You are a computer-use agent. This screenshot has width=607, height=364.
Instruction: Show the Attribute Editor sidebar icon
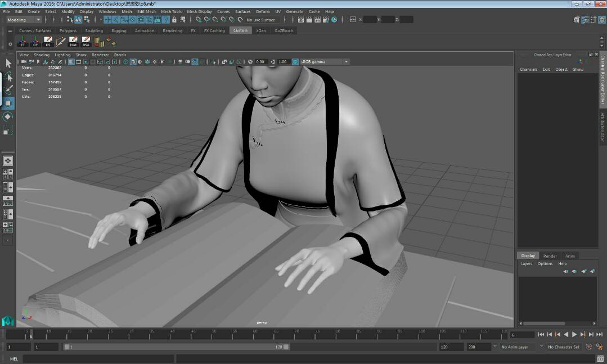(x=585, y=20)
